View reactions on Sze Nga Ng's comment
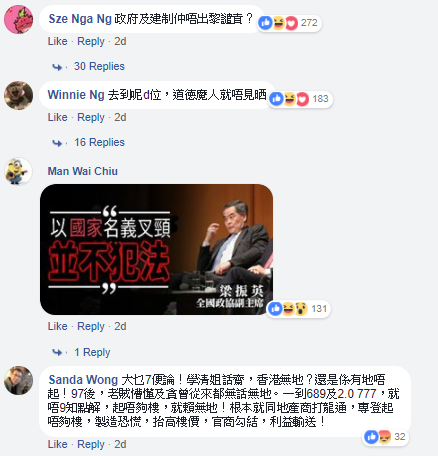The height and width of the screenshot is (456, 438). point(289,23)
